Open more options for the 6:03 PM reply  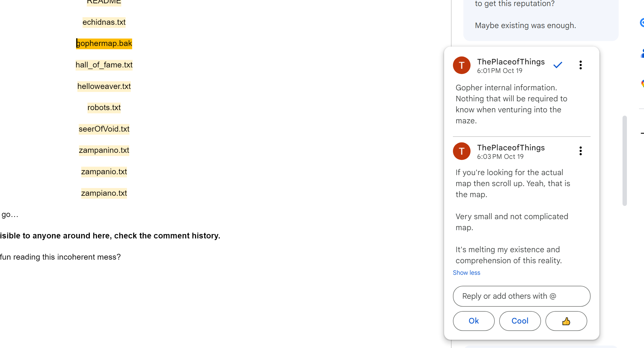click(x=580, y=151)
